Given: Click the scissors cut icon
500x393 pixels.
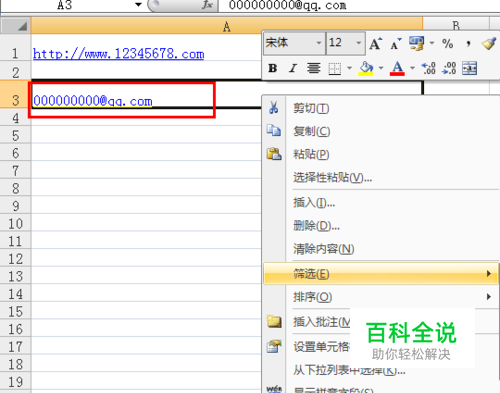Looking at the screenshot, I should click(274, 108).
